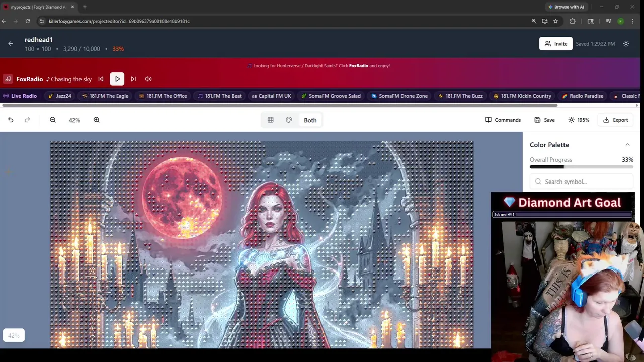Go back using the project back arrow
644x362 pixels.
(10, 44)
